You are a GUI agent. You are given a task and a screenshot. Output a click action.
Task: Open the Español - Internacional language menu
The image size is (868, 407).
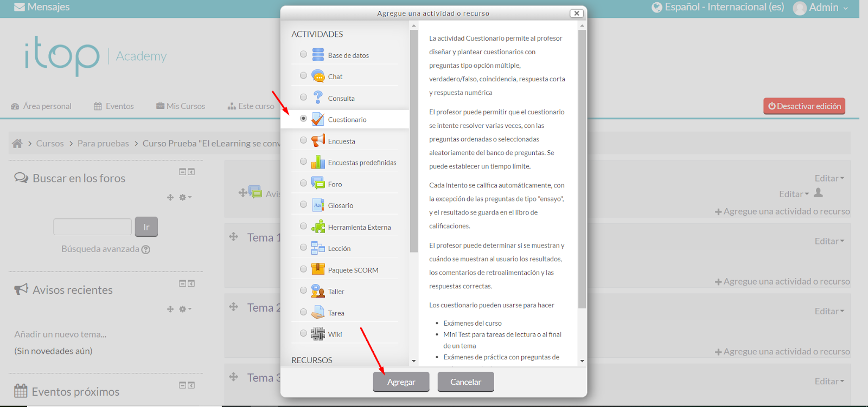pos(718,7)
